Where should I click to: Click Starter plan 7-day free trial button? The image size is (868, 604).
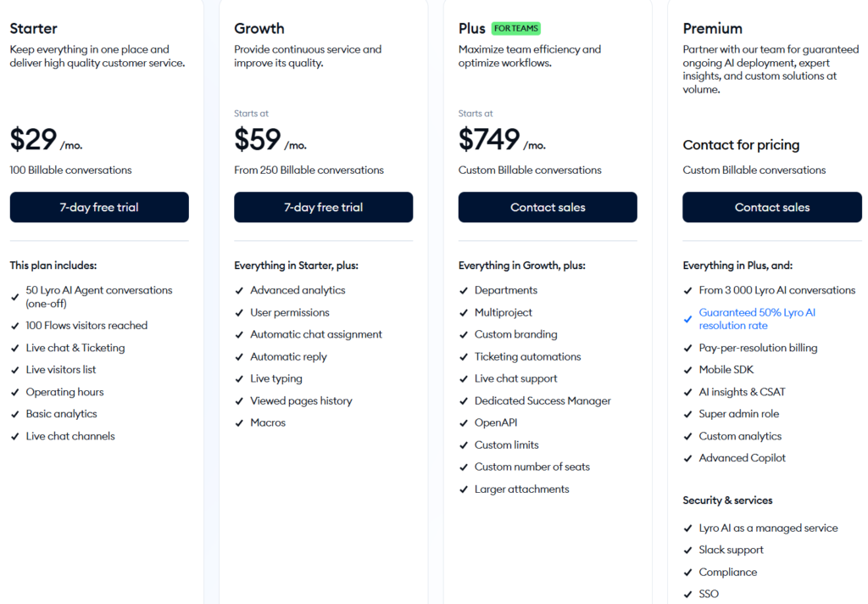(x=99, y=207)
